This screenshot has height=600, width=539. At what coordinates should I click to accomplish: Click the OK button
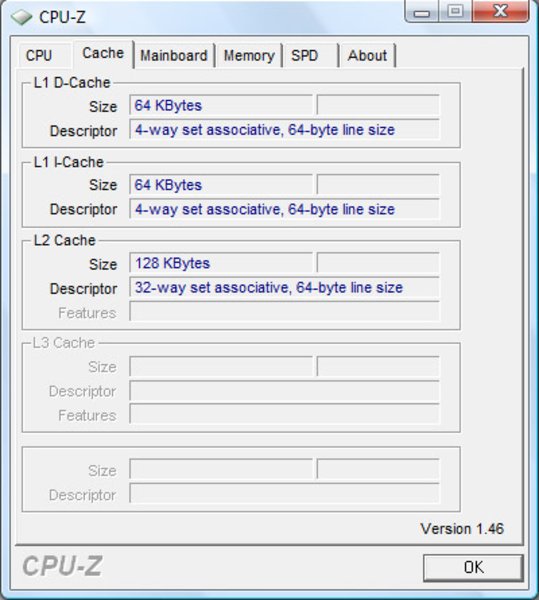[x=473, y=567]
